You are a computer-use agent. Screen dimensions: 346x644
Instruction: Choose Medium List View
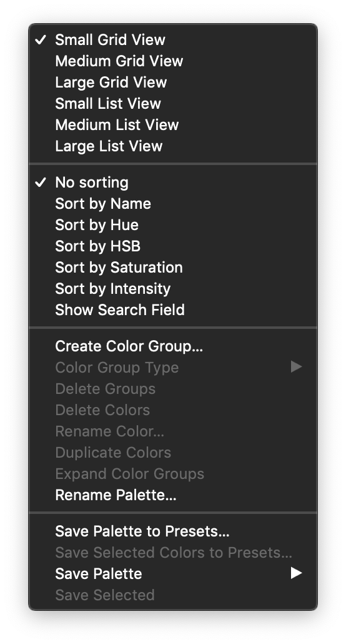click(173, 125)
